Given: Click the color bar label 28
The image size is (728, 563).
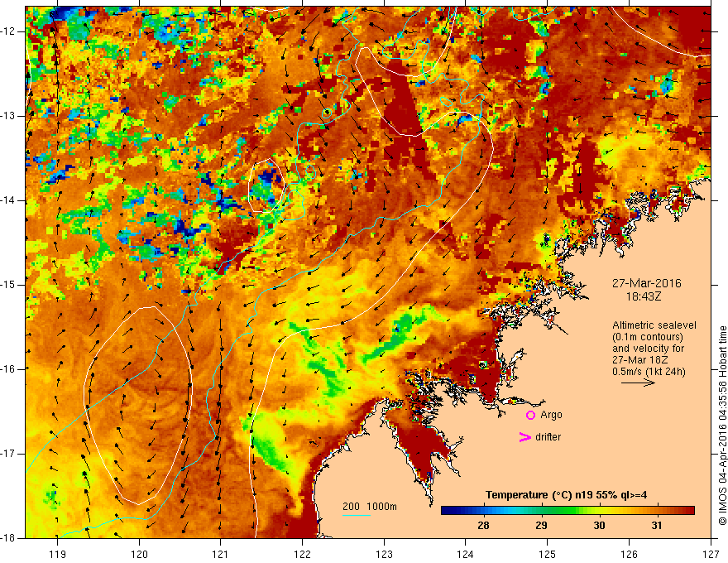Looking at the screenshot, I should coord(483,526).
